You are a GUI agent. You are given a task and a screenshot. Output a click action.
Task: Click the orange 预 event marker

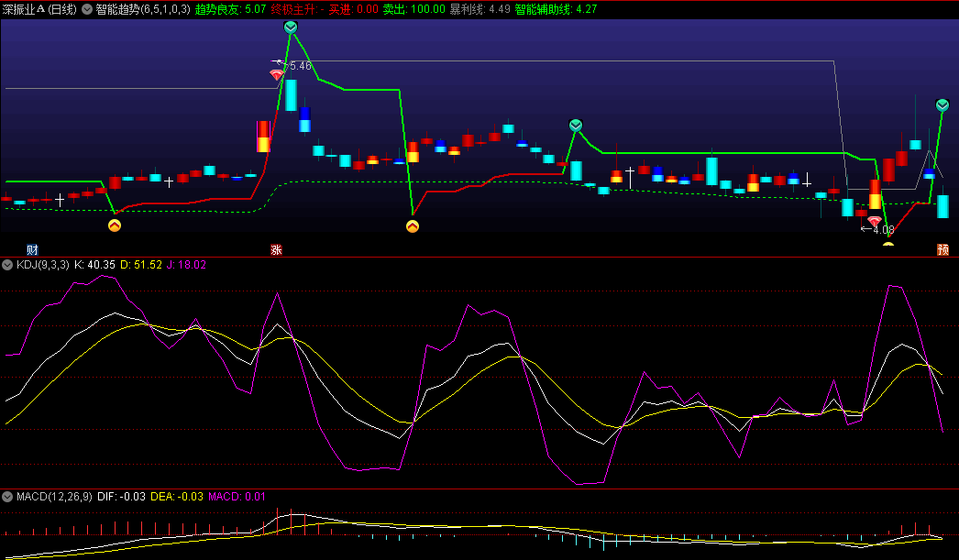(942, 249)
